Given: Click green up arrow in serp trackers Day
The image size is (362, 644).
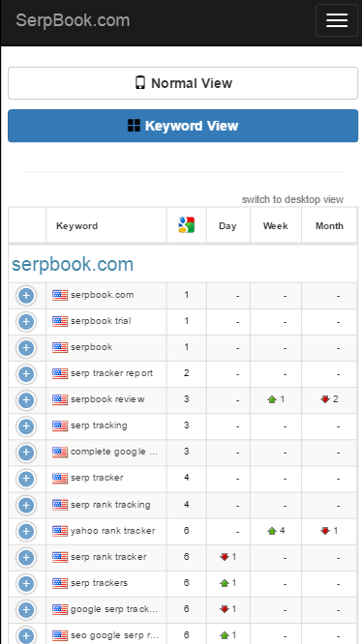Looking at the screenshot, I should 225,583.
